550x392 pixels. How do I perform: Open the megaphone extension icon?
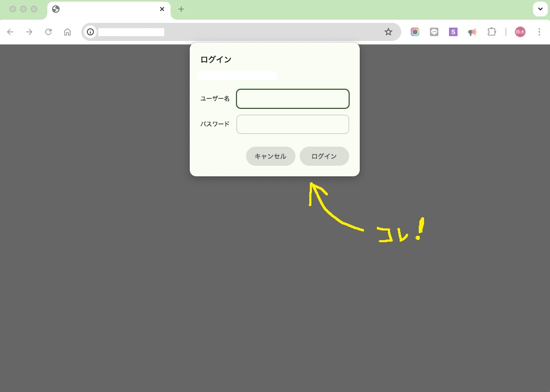pyautogui.click(x=472, y=32)
